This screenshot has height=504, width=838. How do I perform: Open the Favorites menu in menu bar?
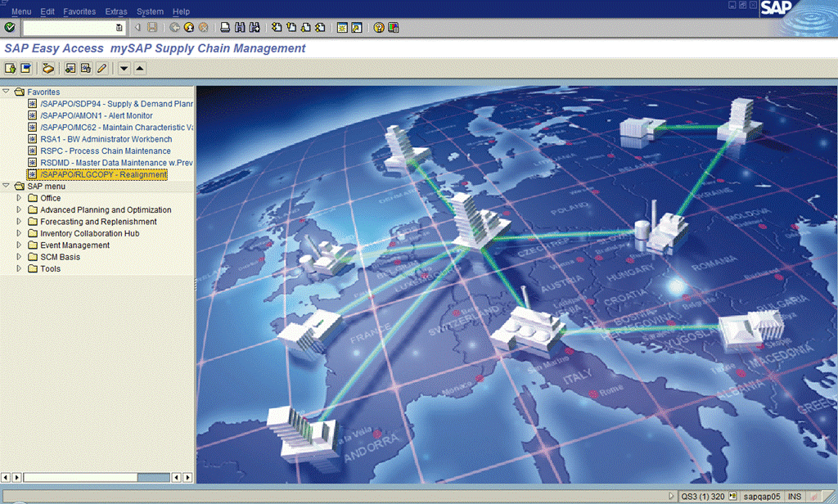coord(79,11)
